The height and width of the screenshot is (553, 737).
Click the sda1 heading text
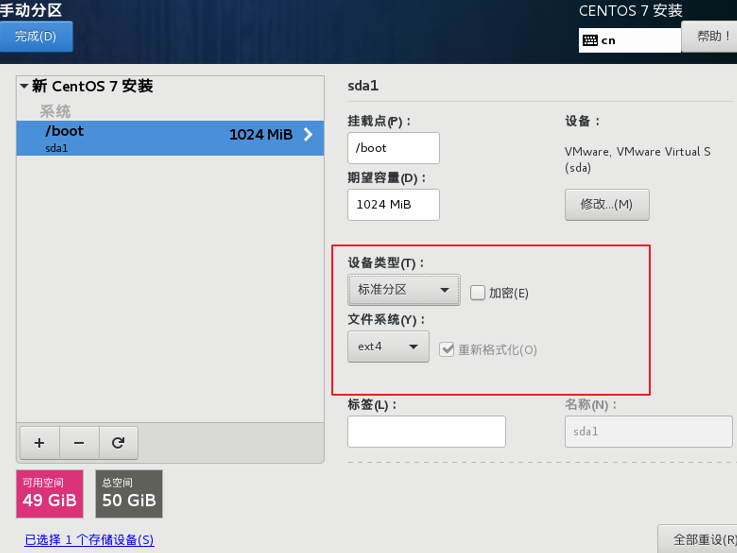(x=363, y=86)
